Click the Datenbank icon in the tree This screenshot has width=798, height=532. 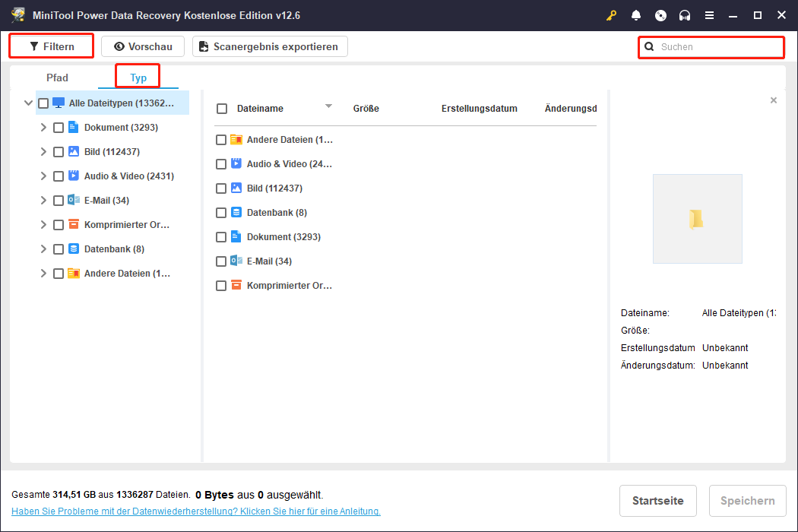(74, 249)
